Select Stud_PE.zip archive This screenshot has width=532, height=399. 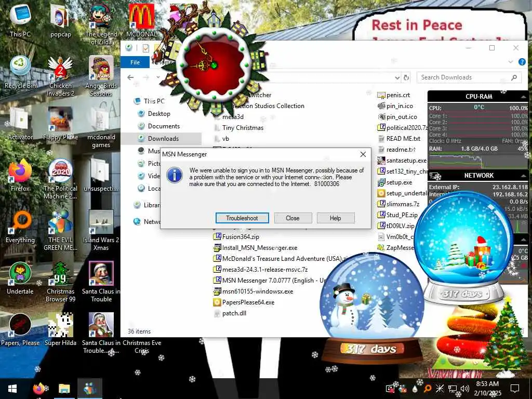[x=397, y=215]
